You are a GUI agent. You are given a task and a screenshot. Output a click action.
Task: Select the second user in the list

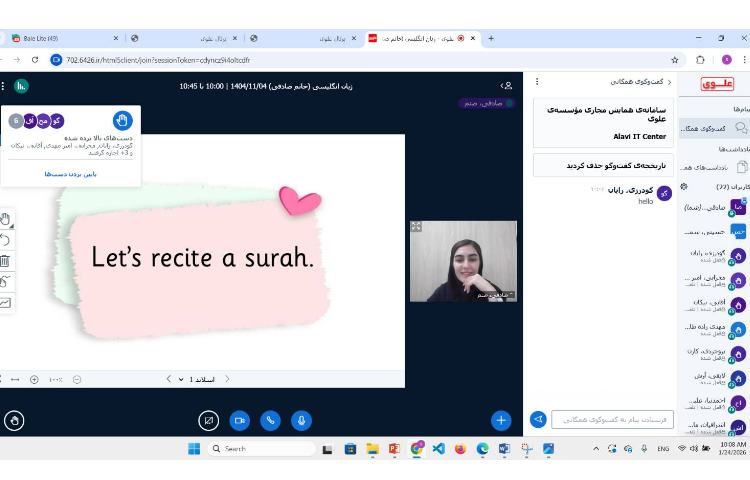pyautogui.click(x=715, y=232)
